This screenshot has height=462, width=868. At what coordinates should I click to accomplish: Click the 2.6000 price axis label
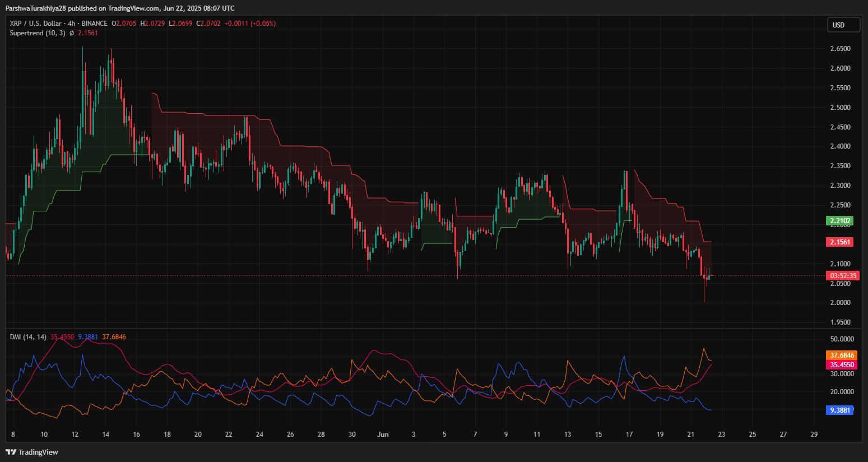pos(840,68)
